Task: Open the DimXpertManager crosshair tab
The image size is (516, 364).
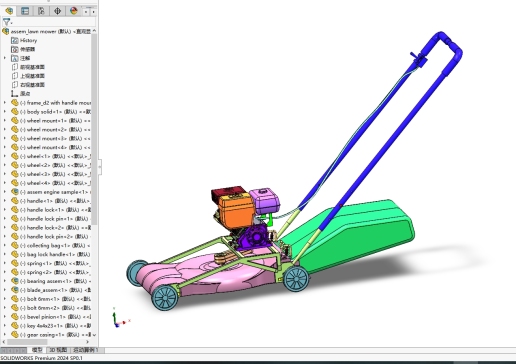Action: click(57, 11)
